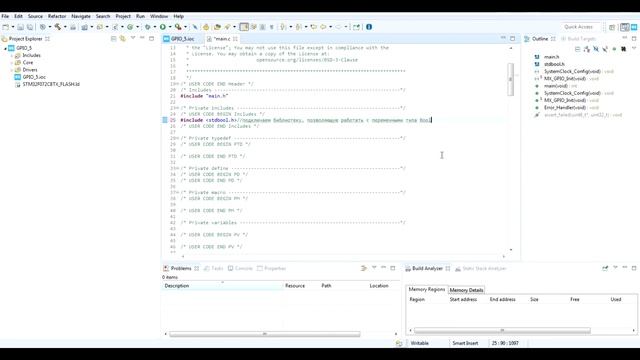Click the GPIO_5.ioc file icon in explorer
640x360 pixels.
tap(18, 77)
